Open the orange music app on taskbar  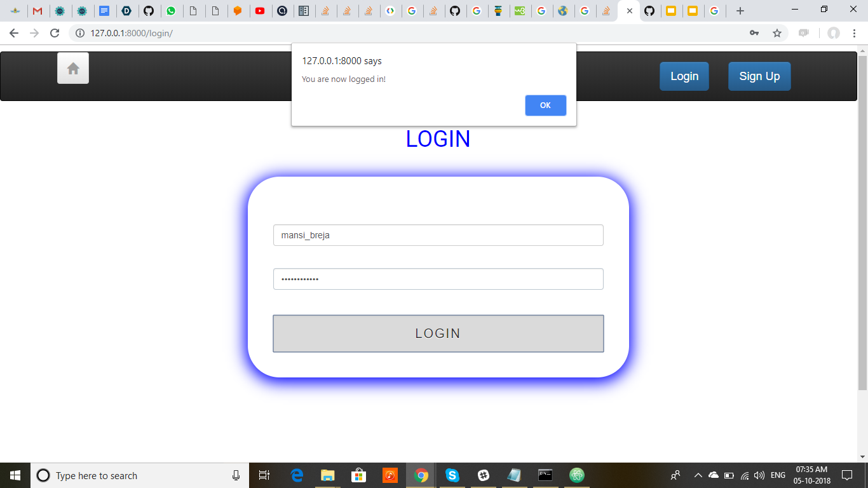point(390,475)
